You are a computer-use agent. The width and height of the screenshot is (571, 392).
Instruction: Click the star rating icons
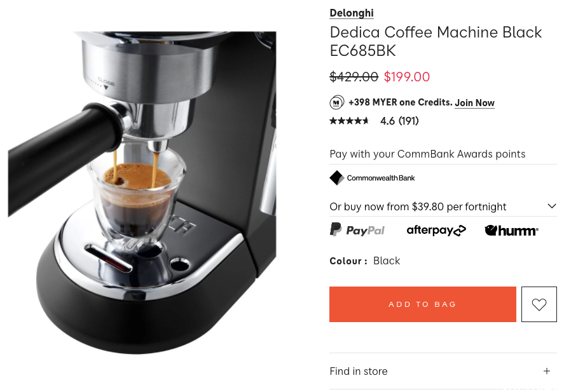pos(350,121)
